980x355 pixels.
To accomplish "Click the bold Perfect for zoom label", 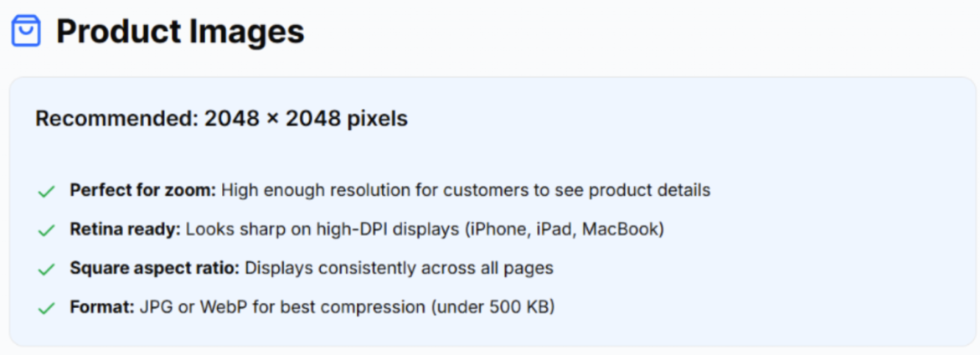I will (x=142, y=190).
